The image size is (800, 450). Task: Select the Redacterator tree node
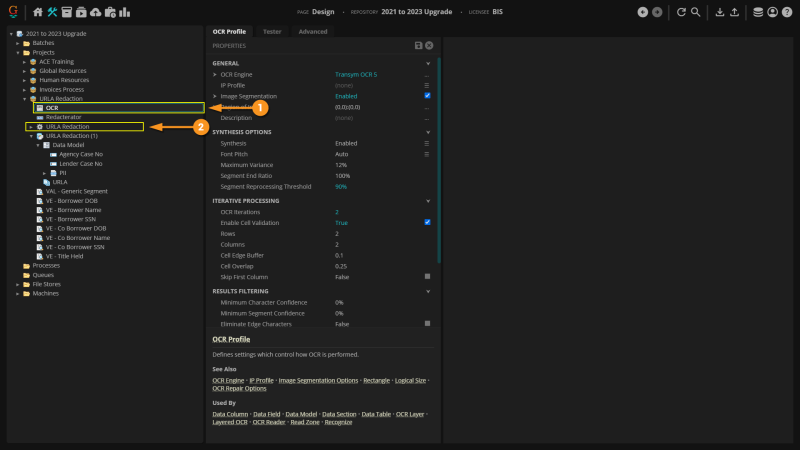63,117
